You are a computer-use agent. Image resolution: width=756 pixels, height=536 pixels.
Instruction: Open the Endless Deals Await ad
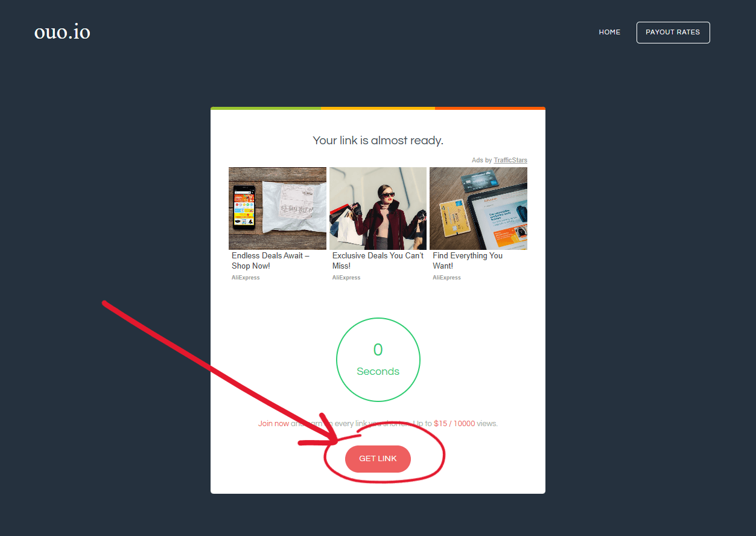[x=270, y=260]
